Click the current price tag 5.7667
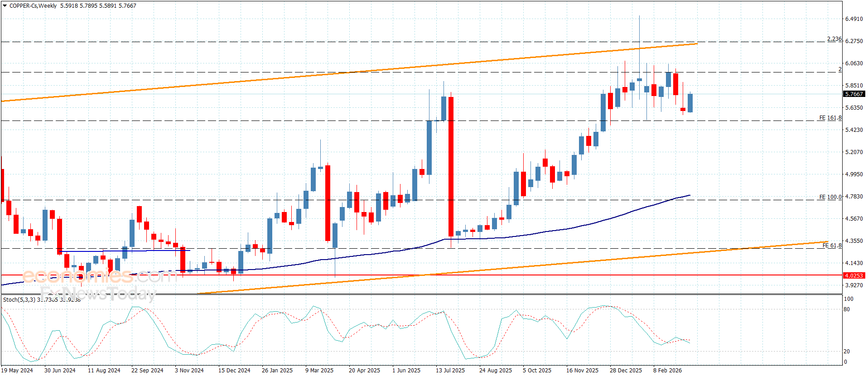The width and height of the screenshot is (868, 376). tap(854, 94)
